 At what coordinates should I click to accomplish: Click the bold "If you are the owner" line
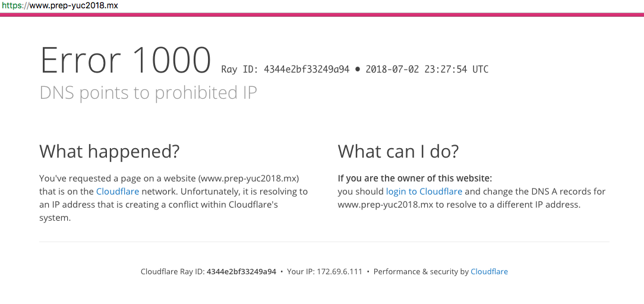click(x=415, y=178)
